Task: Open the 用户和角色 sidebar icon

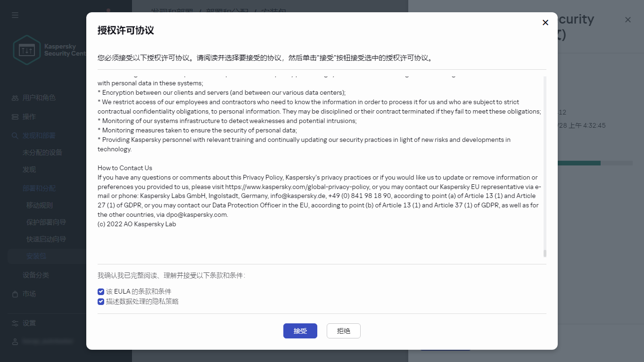Action: [15, 98]
